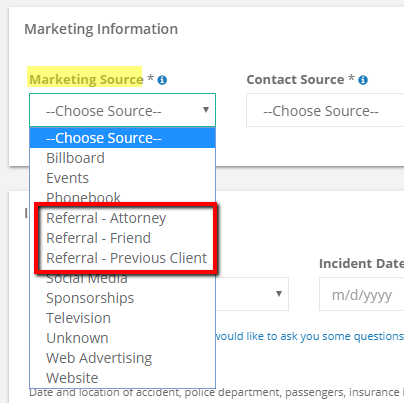Select Referral - Friend option
The image size is (417, 410).
123,238
